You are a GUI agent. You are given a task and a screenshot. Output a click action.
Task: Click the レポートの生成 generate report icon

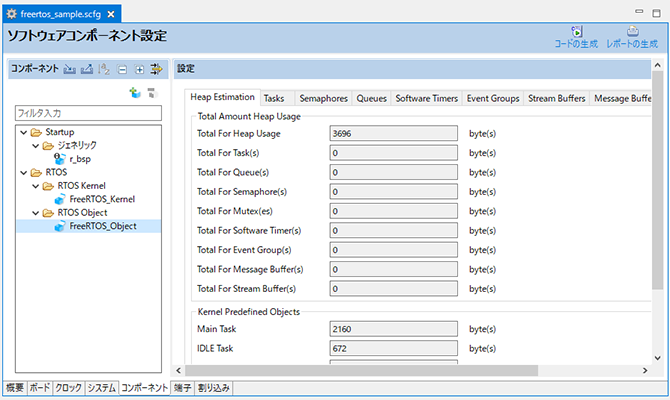tap(632, 32)
